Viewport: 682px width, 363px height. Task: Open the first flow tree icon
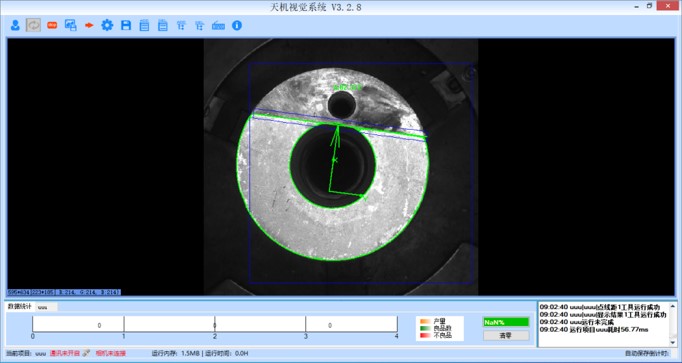(181, 25)
